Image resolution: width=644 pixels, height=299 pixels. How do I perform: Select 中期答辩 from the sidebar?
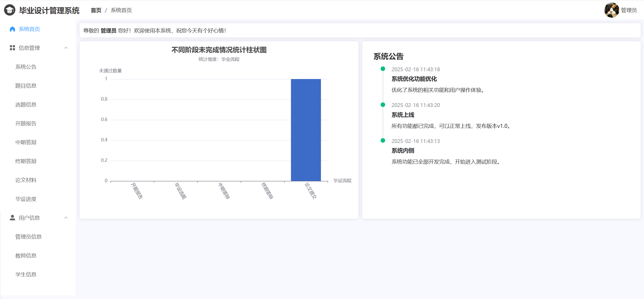pos(26,142)
